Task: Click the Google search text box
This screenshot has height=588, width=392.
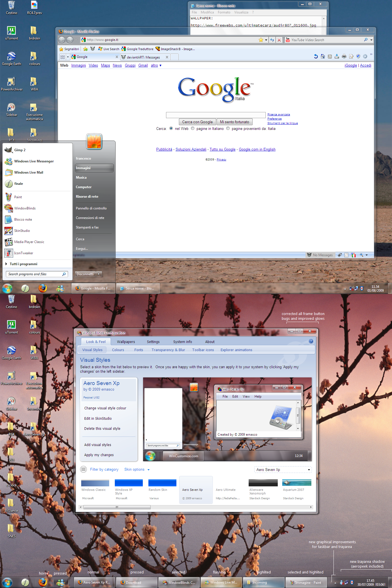Action: point(216,115)
